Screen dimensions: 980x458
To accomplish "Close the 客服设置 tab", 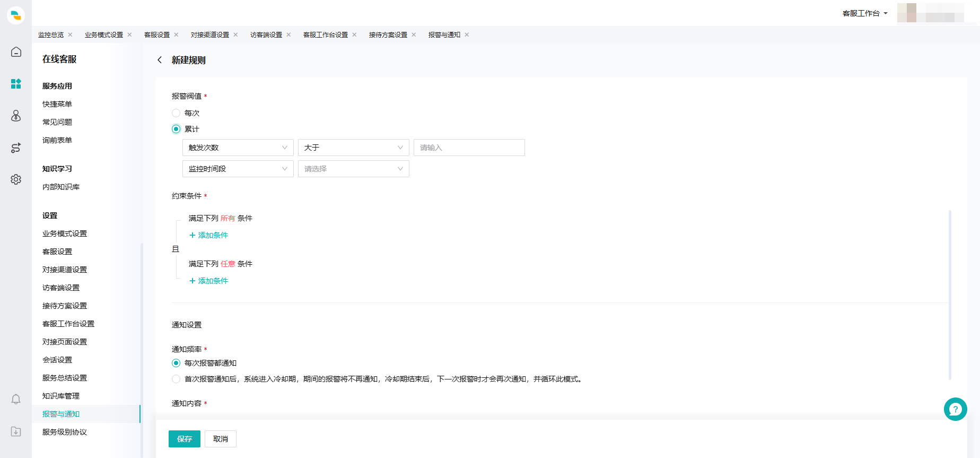I will [176, 35].
